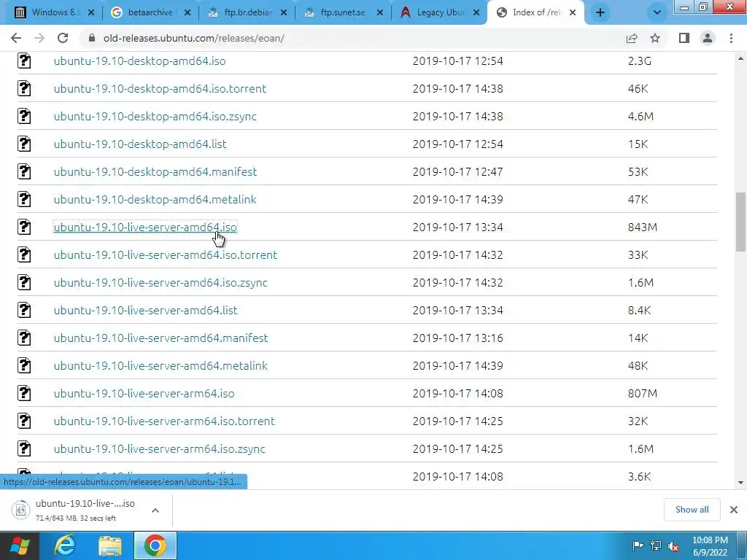Viewport: 747px width, 560px height.
Task: Click file icon beside desktop-amd64.list row
Action: click(x=24, y=144)
